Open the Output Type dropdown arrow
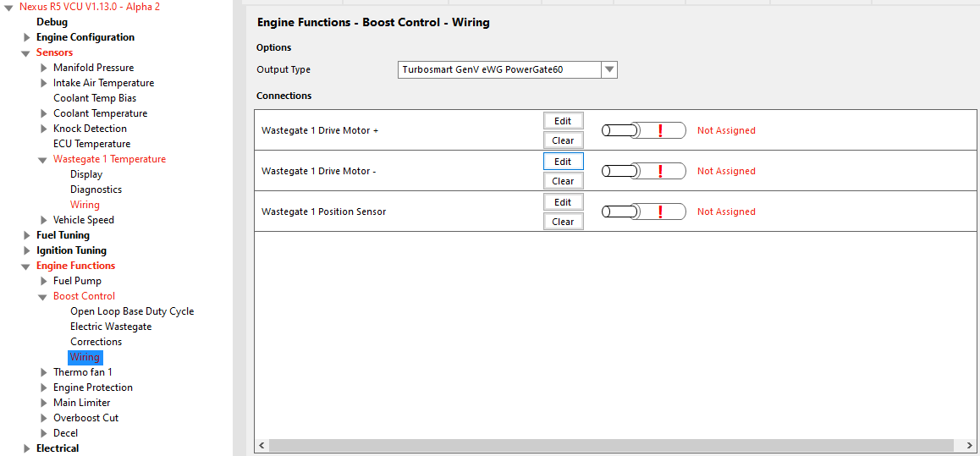The width and height of the screenshot is (980, 456). point(609,69)
